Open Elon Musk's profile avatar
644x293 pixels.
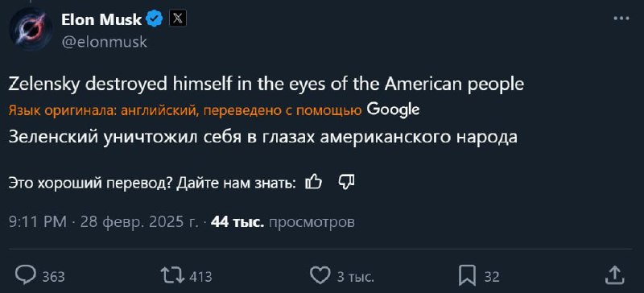click(x=31, y=30)
